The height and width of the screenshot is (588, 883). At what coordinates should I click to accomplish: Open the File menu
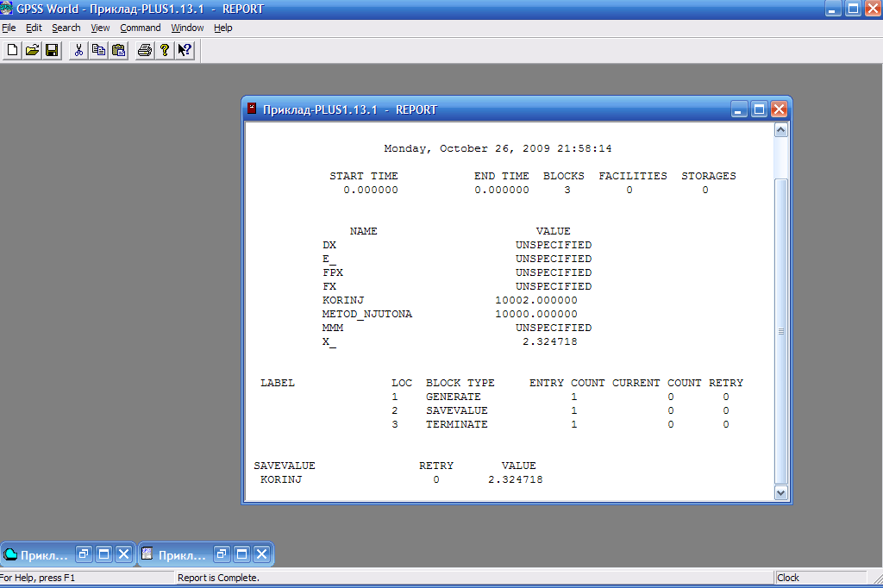9,28
